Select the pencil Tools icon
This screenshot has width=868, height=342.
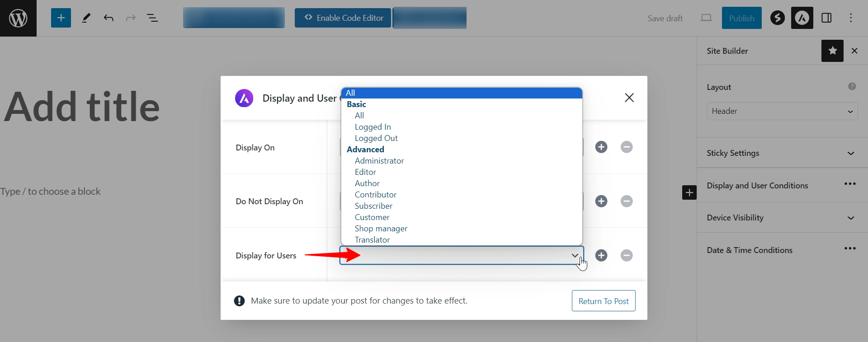pyautogui.click(x=86, y=18)
